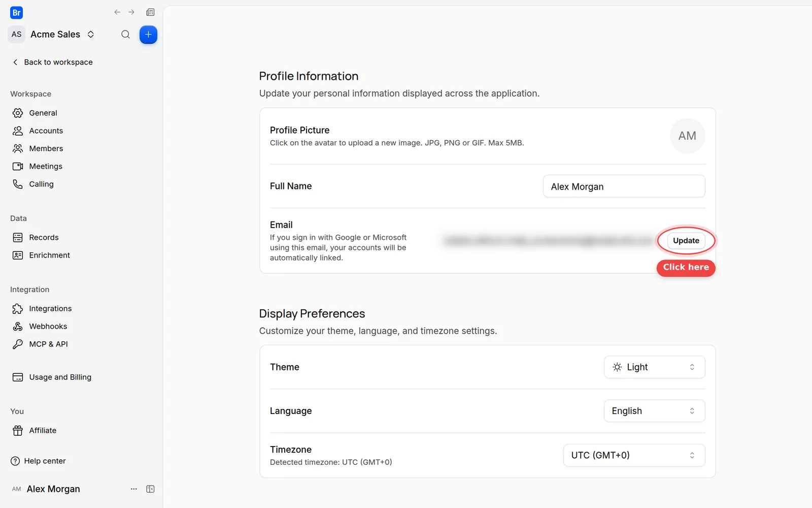The image size is (812, 508).
Task: Click the Integrations puzzle icon
Action: click(18, 308)
